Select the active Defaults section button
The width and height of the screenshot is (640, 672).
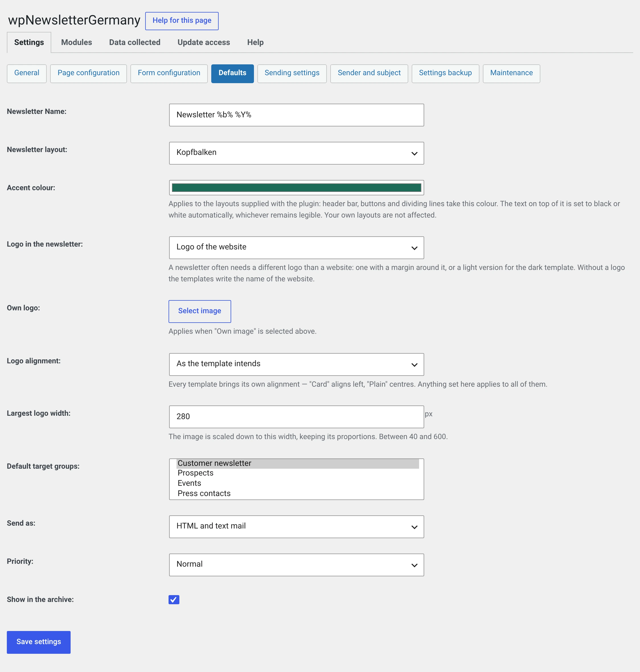[x=232, y=73]
